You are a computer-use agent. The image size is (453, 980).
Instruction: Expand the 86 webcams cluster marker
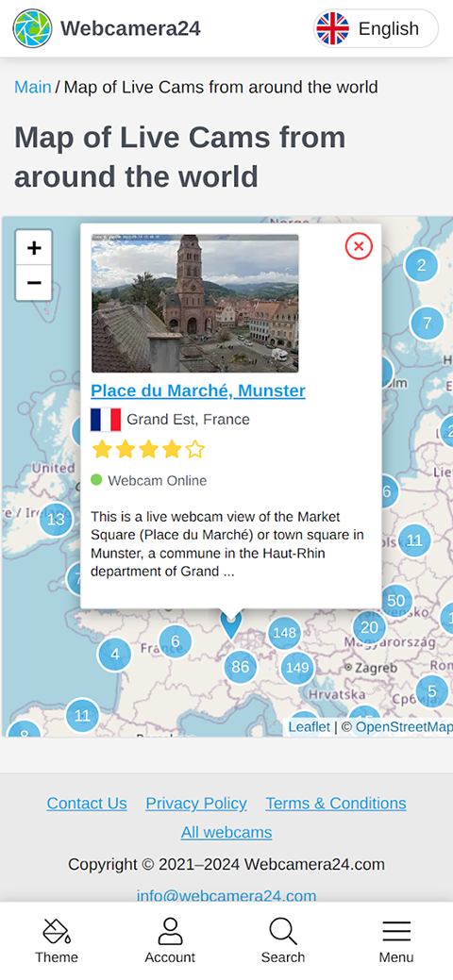(x=241, y=667)
